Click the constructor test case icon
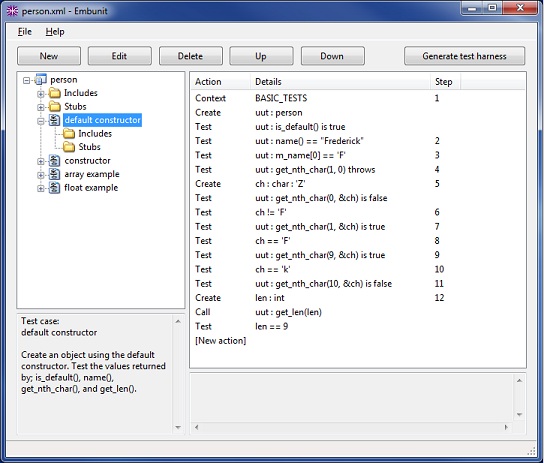The height and width of the screenshot is (463, 544). (x=54, y=161)
